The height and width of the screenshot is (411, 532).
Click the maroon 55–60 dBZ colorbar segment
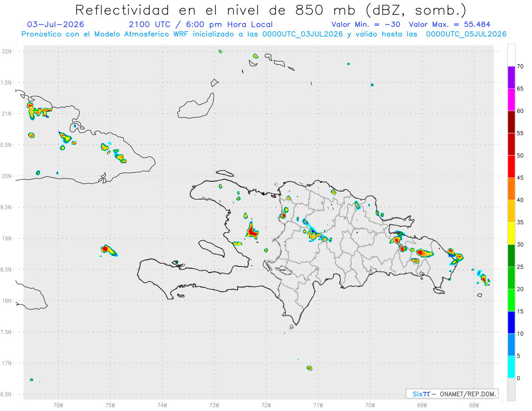(511, 122)
